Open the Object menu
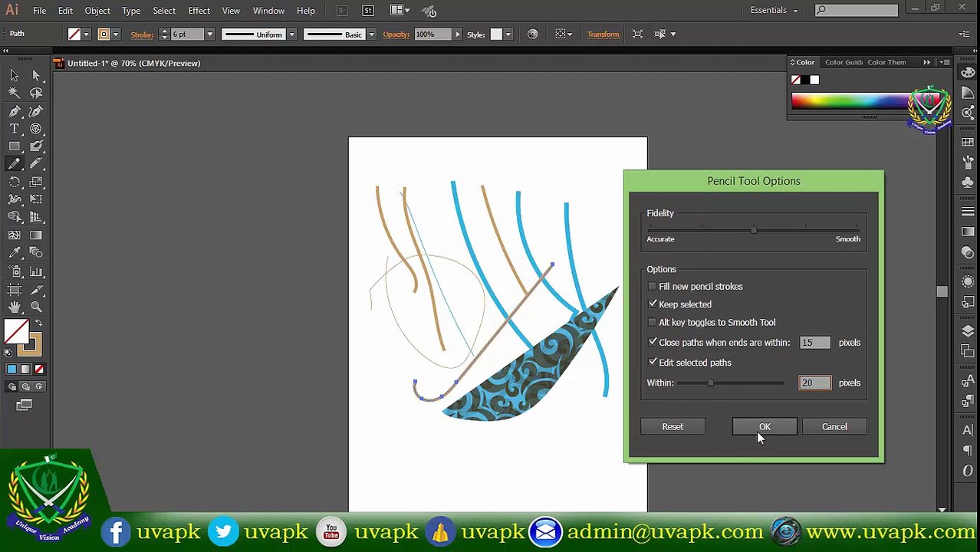 pos(97,11)
